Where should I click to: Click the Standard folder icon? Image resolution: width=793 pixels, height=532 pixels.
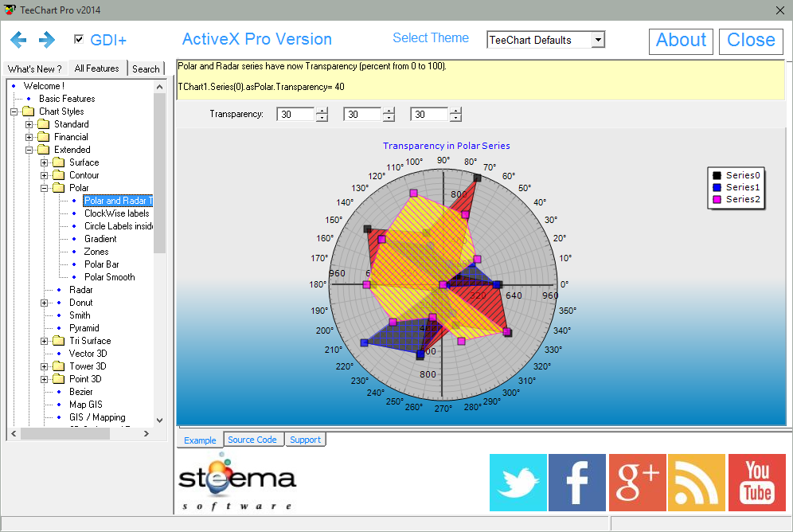(44, 124)
